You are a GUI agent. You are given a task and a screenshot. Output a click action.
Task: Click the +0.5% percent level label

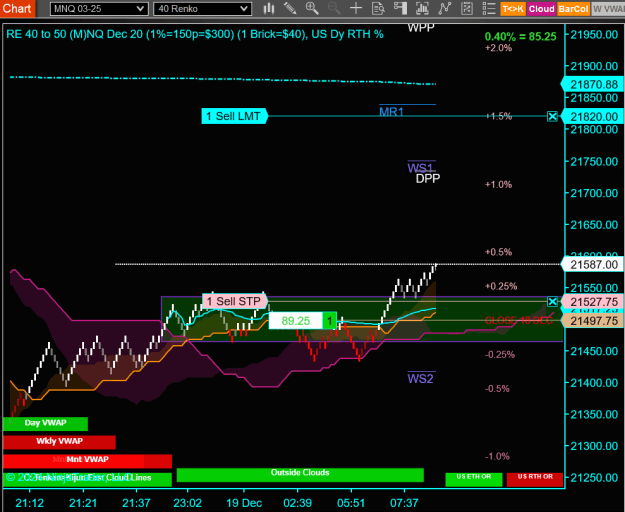[498, 252]
